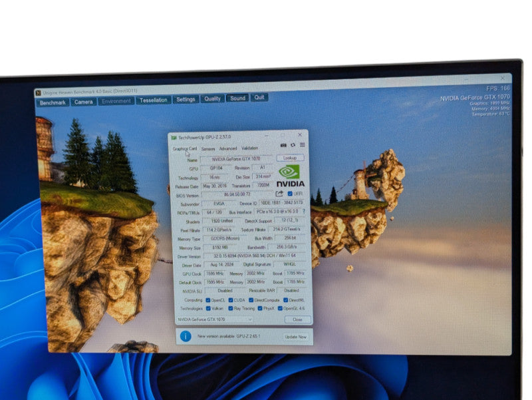Toggle the OpenCL checkbox
This screenshot has width=532, height=400.
point(208,300)
